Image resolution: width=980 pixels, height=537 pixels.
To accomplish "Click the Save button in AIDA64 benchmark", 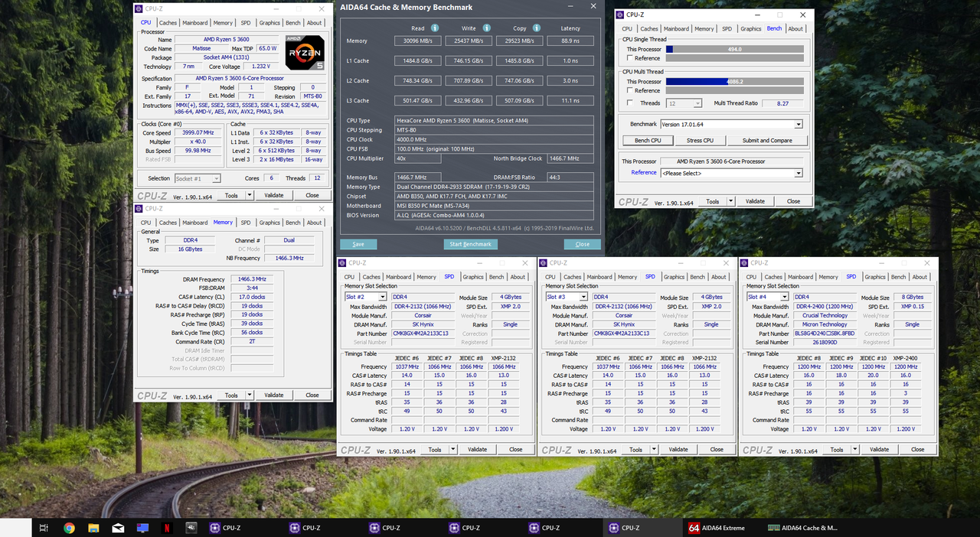I will (358, 244).
